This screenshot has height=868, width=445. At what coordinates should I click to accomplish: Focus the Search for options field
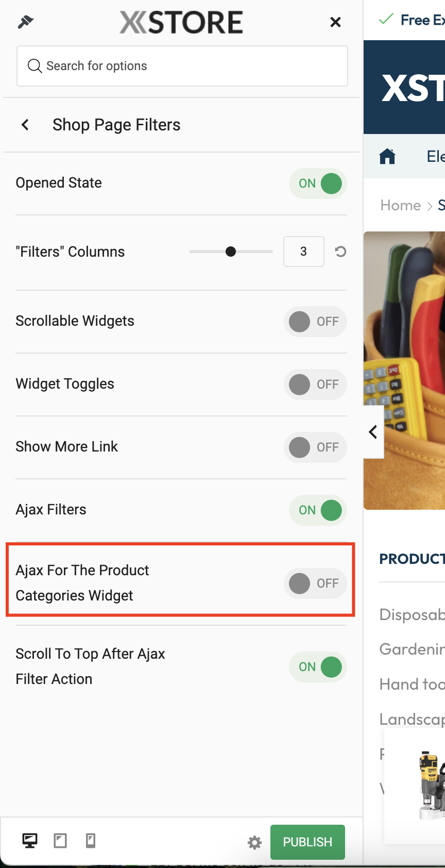[182, 66]
